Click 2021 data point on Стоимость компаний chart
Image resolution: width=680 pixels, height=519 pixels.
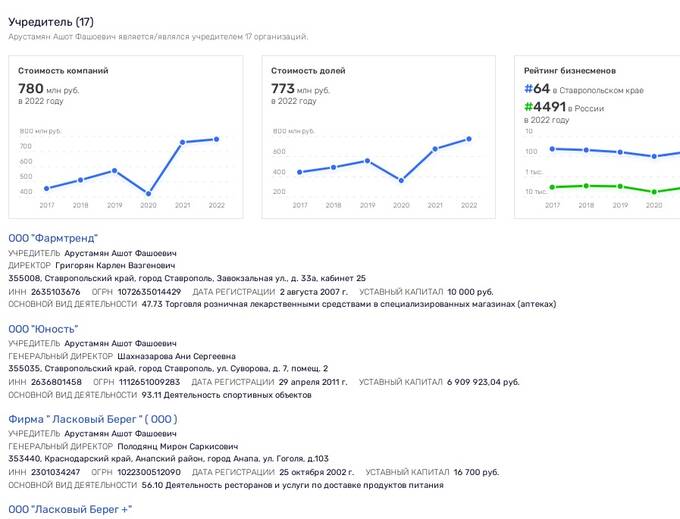(183, 142)
